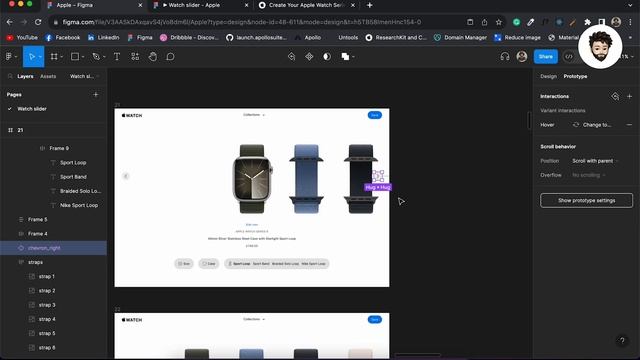Image resolution: width=640 pixels, height=360 pixels.
Task: Open the Resources components tool
Action: point(135,57)
